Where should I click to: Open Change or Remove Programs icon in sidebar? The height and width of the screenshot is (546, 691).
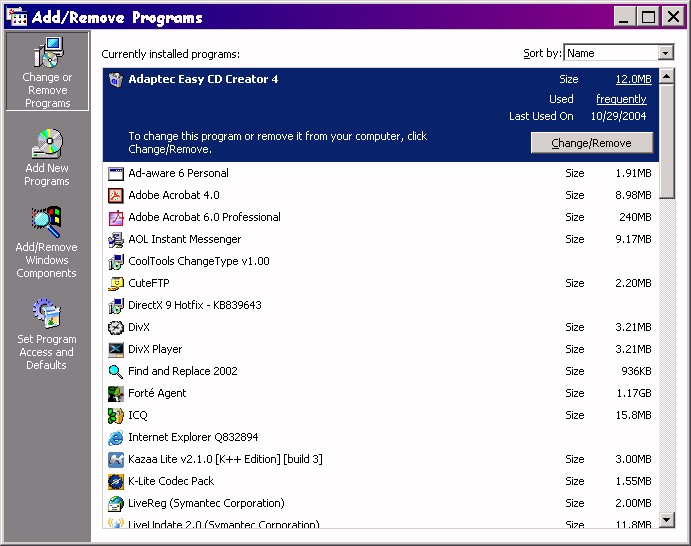point(48,52)
